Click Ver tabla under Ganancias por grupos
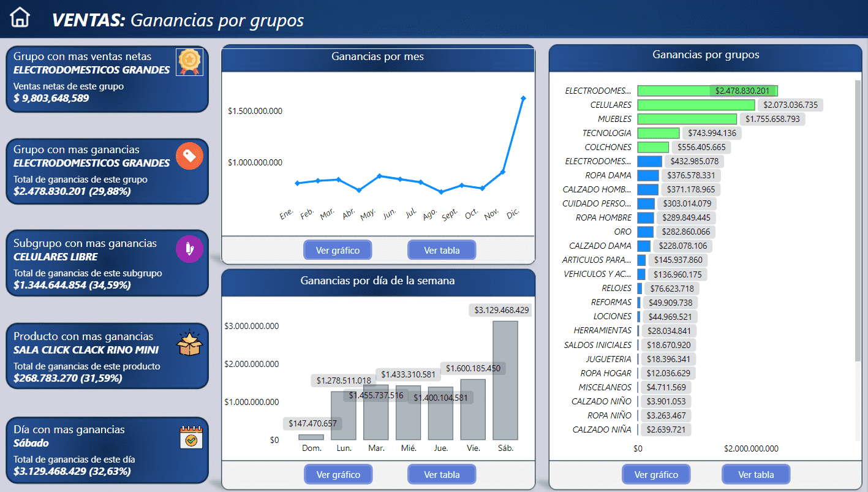Image resolution: width=868 pixels, height=492 pixels. click(x=756, y=474)
